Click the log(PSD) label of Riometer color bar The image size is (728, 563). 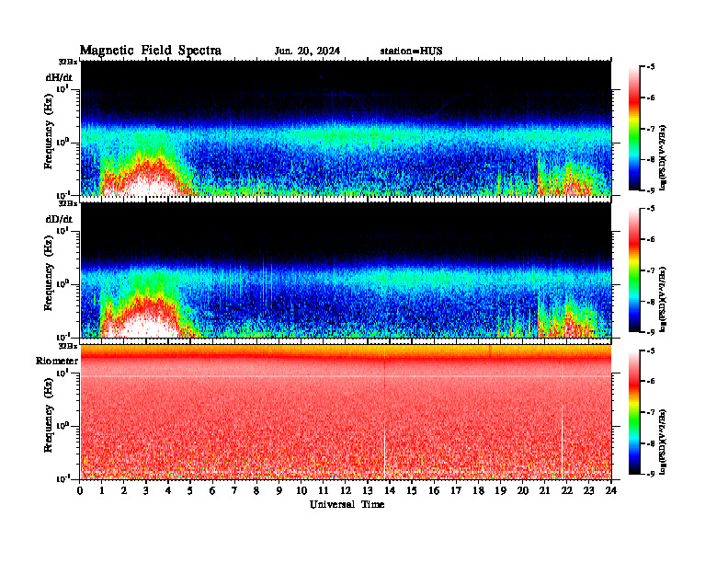pos(663,442)
